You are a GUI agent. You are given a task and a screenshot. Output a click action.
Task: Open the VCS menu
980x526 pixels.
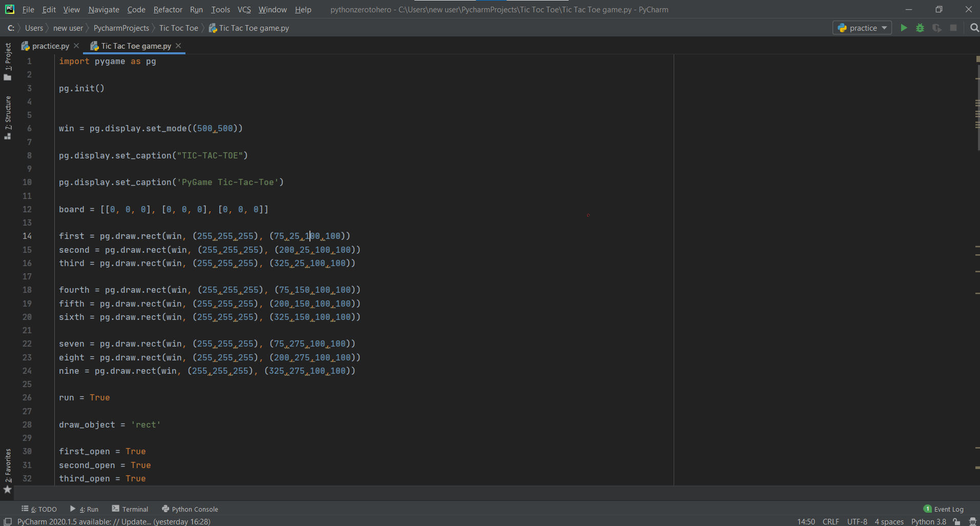(x=244, y=9)
